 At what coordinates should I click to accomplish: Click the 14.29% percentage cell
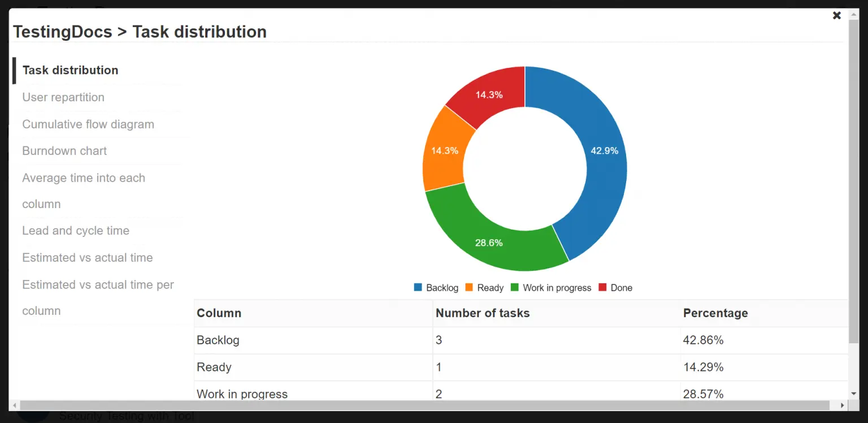point(765,367)
